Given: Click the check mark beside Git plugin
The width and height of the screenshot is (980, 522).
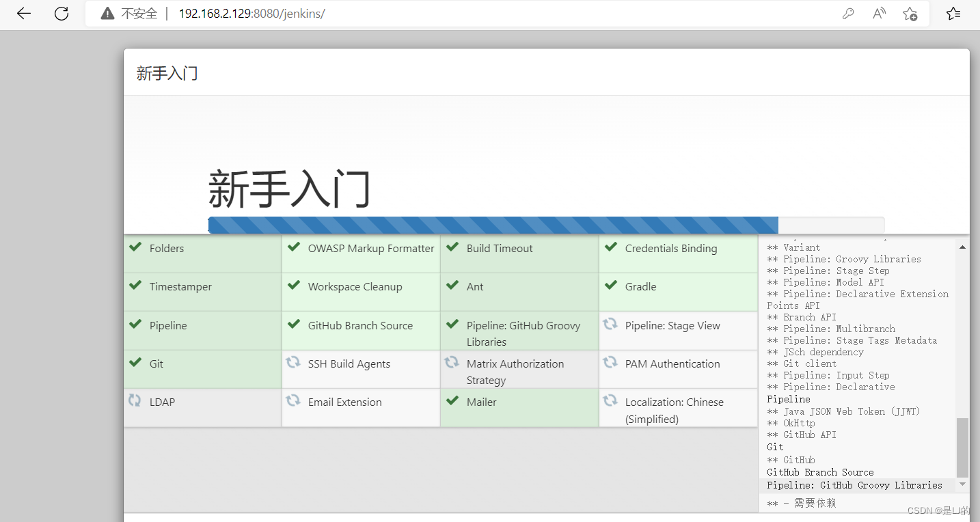Looking at the screenshot, I should click(135, 362).
